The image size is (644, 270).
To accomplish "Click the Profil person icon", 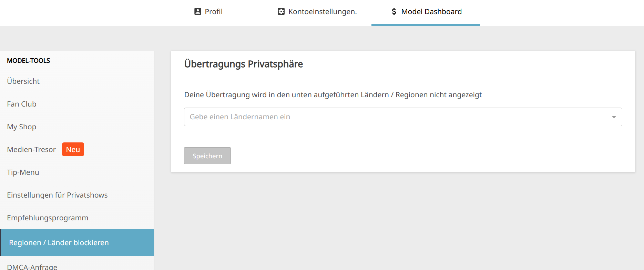I will (198, 11).
